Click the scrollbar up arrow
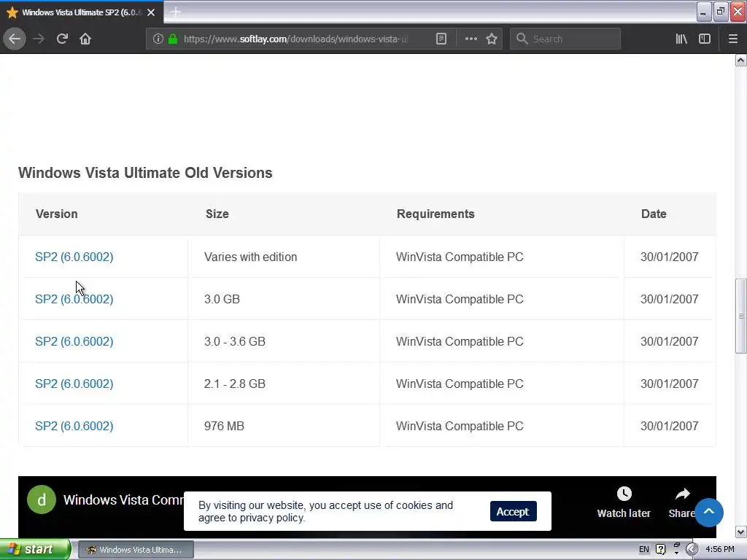This screenshot has width=747, height=560. pos(741,60)
